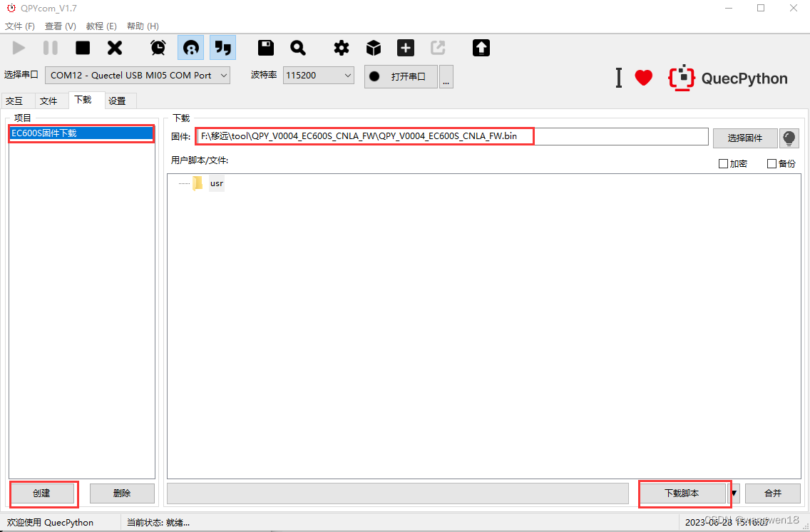Click the 合并 button

tap(773, 493)
